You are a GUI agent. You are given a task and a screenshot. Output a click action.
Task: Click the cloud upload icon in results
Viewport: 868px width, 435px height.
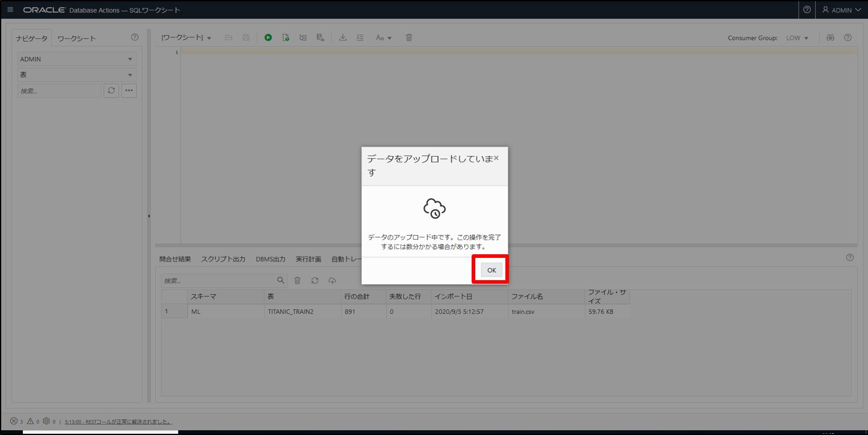click(332, 281)
